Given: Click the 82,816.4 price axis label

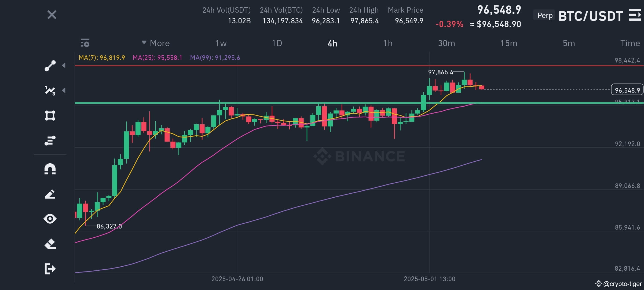Looking at the screenshot, I should coord(627,269).
